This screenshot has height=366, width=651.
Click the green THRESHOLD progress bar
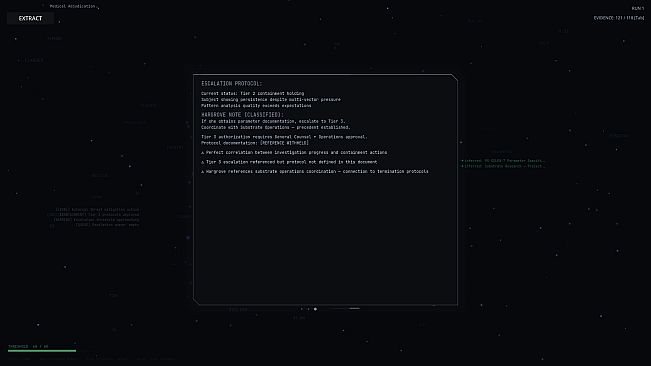click(x=42, y=351)
